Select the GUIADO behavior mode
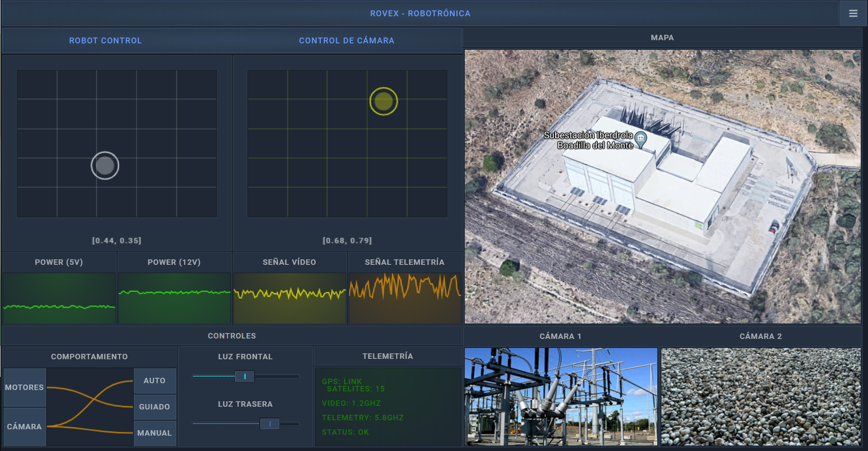The image size is (868, 451). point(155,407)
